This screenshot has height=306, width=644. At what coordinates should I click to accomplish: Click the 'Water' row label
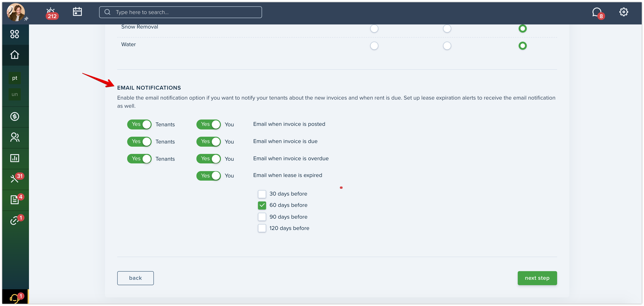(x=129, y=44)
